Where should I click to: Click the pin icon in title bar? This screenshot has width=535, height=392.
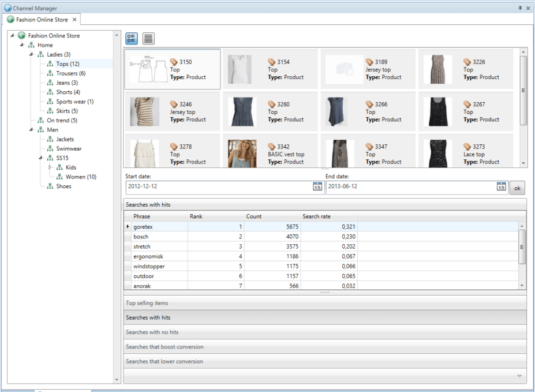point(520,8)
